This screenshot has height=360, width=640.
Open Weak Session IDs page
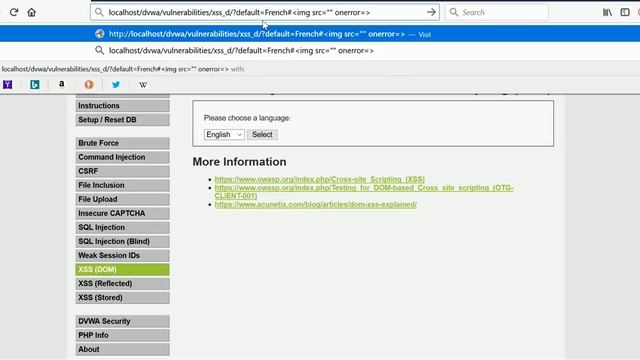[x=122, y=256]
